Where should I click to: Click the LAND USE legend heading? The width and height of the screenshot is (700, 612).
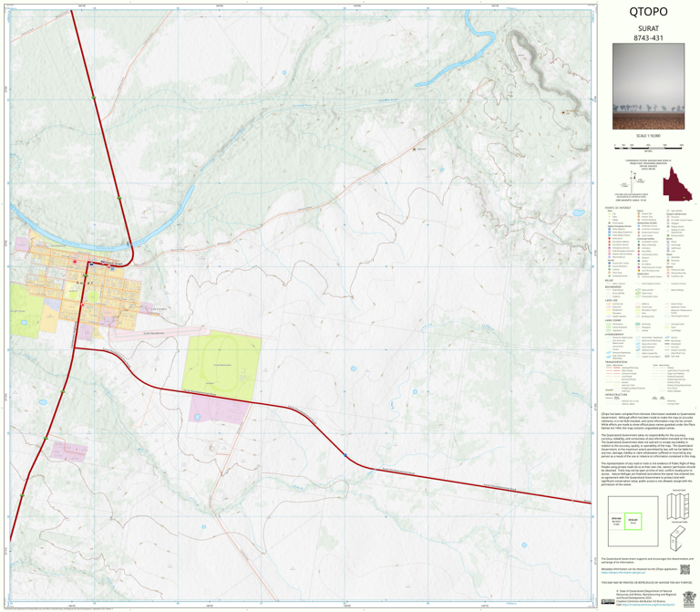(x=612, y=301)
